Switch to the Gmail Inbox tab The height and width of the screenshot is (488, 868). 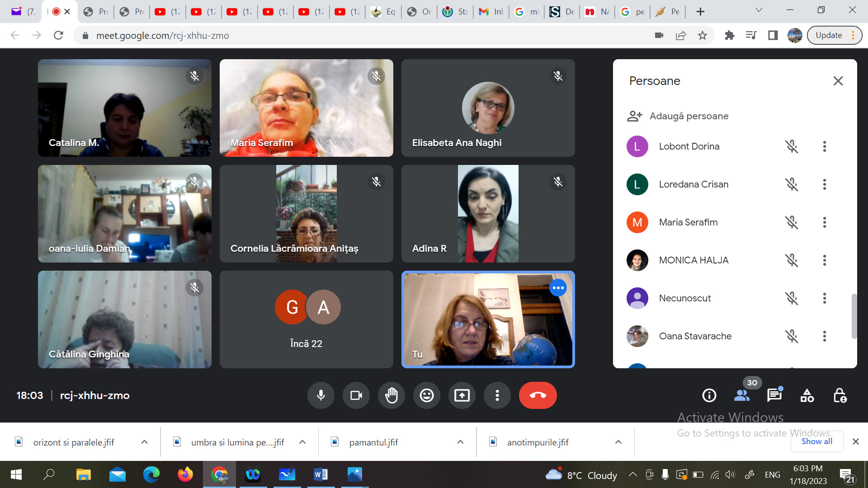click(491, 12)
